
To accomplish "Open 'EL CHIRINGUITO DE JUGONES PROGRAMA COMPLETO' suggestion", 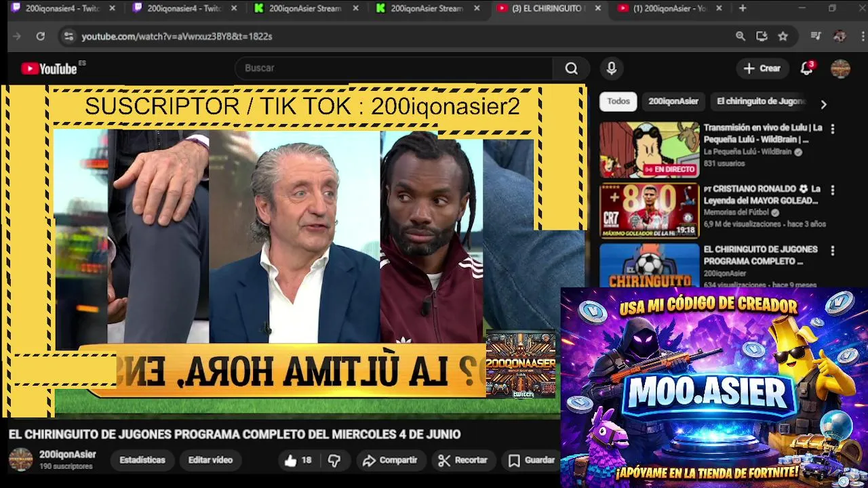I will [760, 256].
